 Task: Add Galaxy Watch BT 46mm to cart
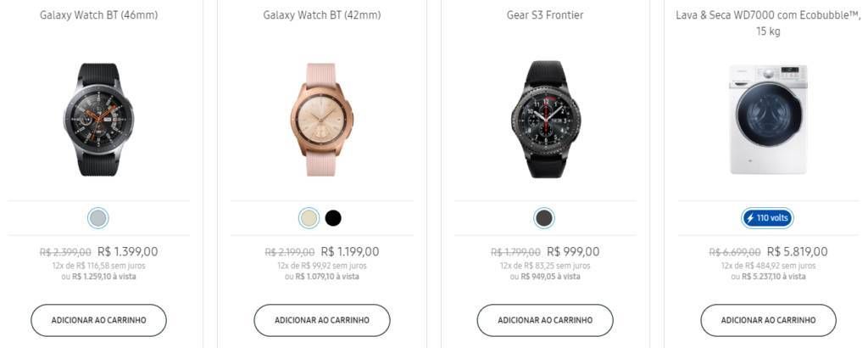tap(98, 320)
